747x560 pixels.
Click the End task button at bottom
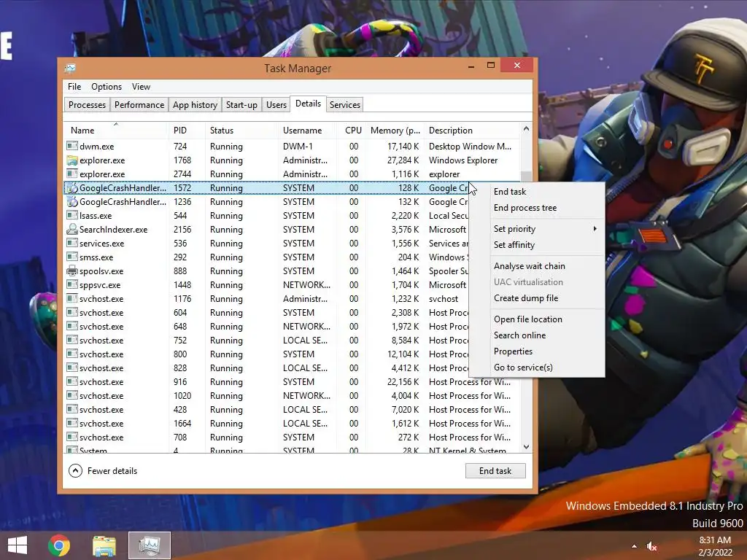click(x=495, y=471)
